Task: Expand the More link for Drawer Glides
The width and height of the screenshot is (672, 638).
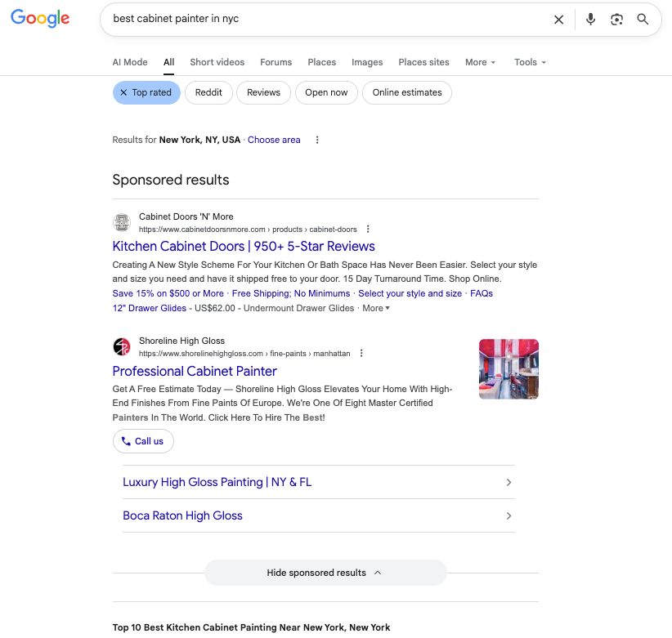Action: [x=375, y=308]
